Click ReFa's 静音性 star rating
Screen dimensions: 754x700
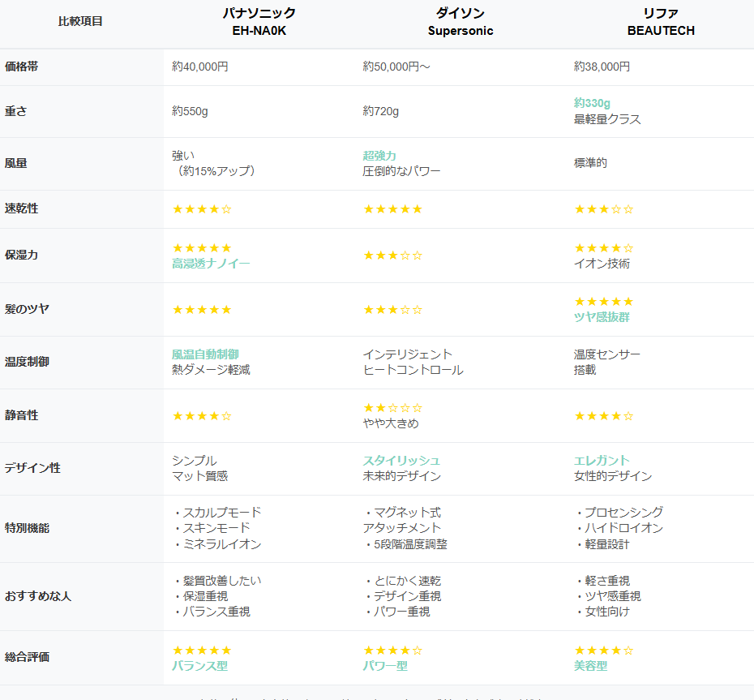pyautogui.click(x=603, y=416)
